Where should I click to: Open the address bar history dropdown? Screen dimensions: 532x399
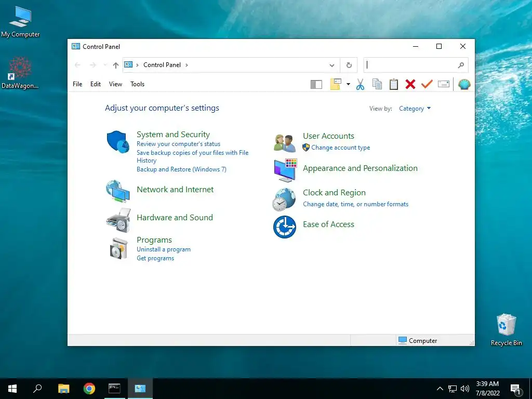[332, 65]
